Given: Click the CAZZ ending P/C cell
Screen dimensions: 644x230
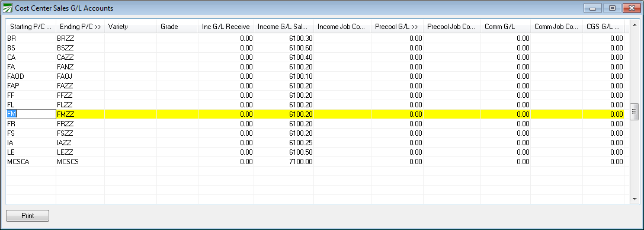Looking at the screenshot, I should pyautogui.click(x=80, y=57).
